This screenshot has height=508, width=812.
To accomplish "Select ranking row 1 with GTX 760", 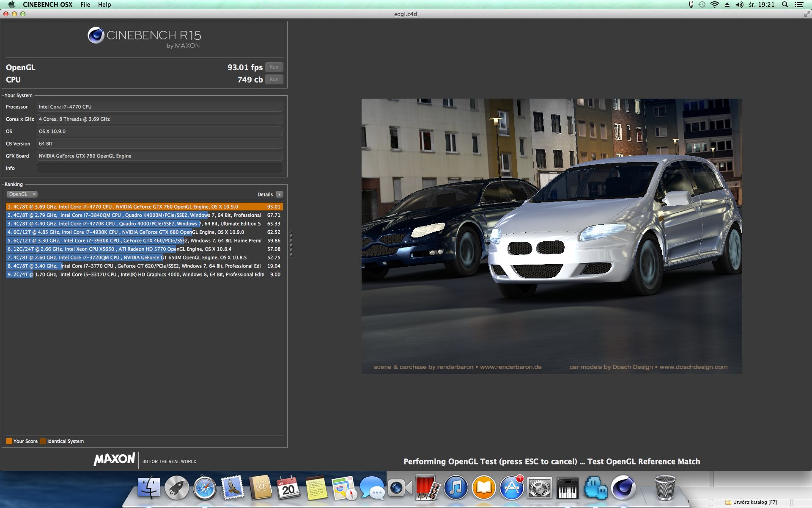I will click(x=144, y=207).
